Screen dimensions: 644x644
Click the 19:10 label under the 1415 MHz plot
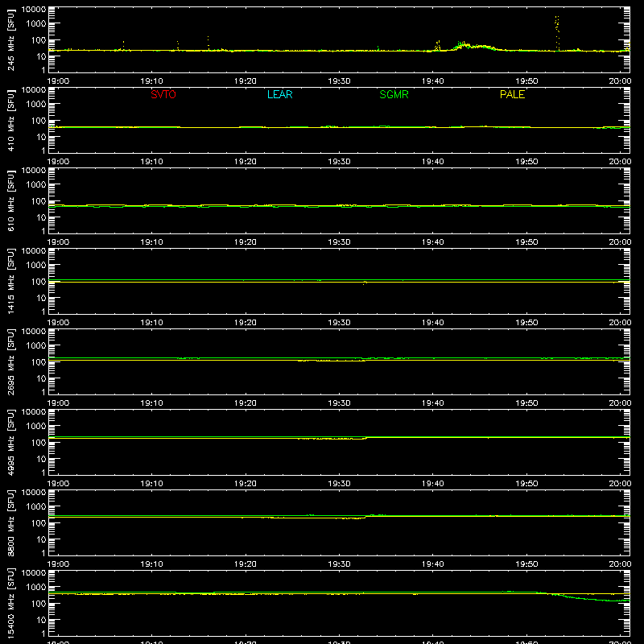tap(151, 323)
